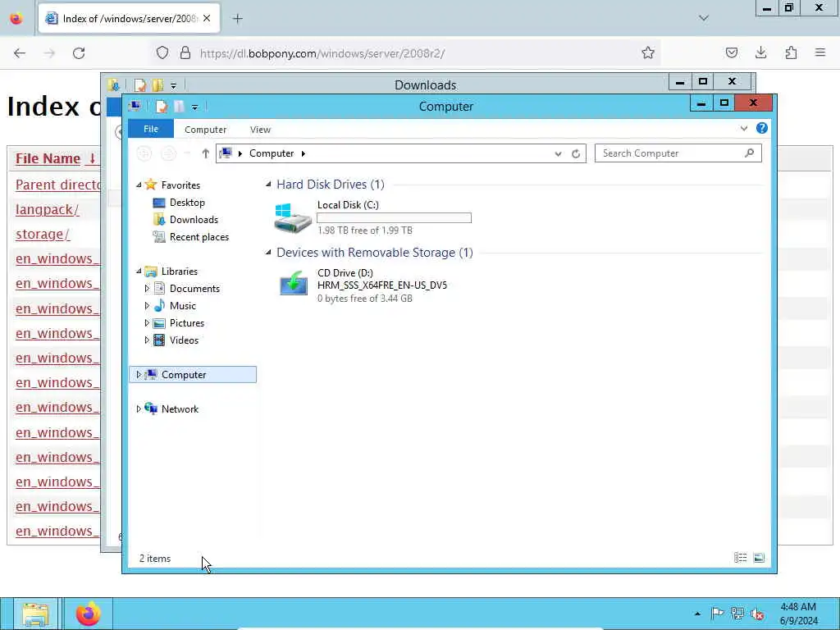The width and height of the screenshot is (840, 630).
Task: Expand the Documents library node
Action: pos(147,288)
